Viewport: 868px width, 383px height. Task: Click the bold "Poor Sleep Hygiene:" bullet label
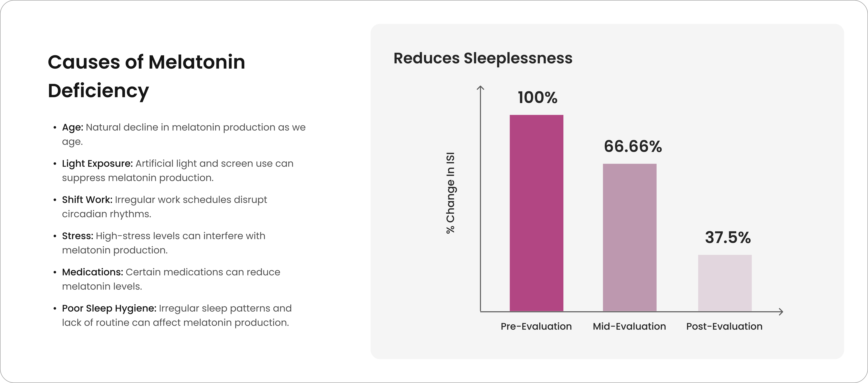(x=109, y=308)
